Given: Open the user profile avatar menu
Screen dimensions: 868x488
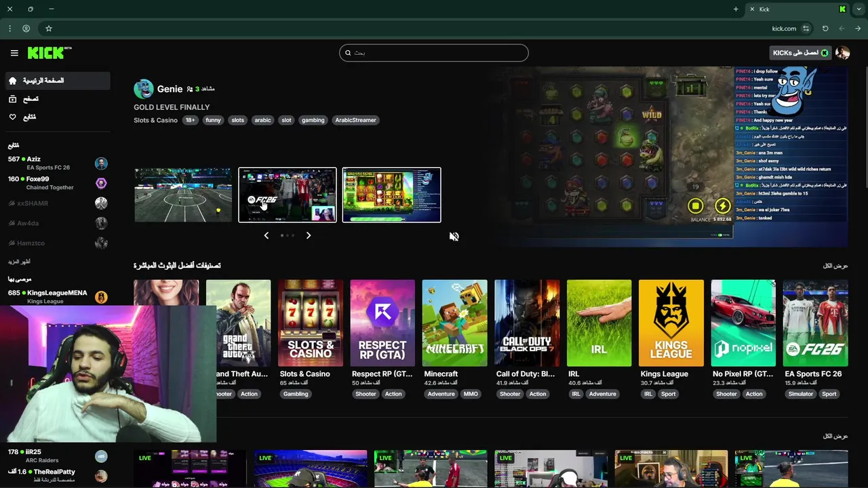Looking at the screenshot, I should pyautogui.click(x=842, y=53).
